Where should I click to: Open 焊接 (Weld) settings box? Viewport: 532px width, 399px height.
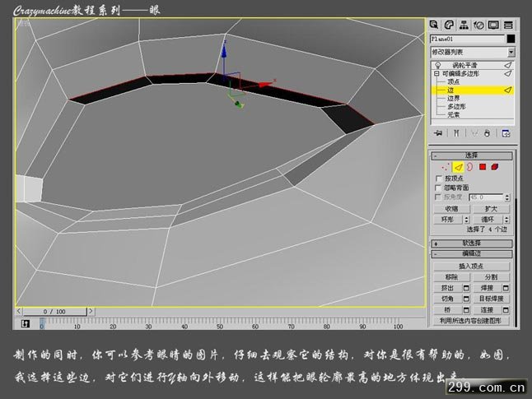coord(506,288)
